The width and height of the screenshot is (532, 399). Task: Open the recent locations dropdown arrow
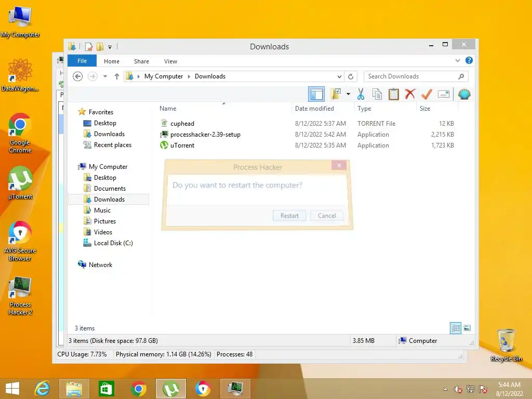click(x=105, y=76)
